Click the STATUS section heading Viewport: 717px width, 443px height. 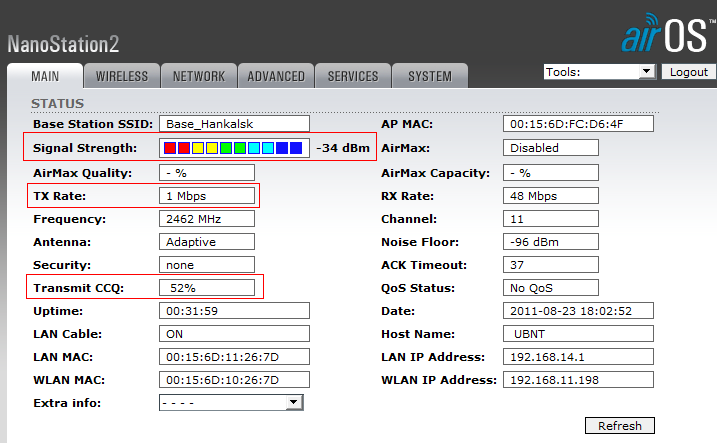[x=58, y=104]
